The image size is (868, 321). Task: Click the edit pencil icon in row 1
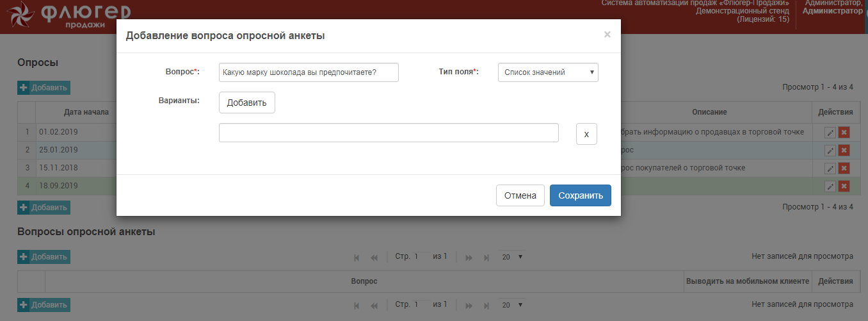[x=830, y=132]
